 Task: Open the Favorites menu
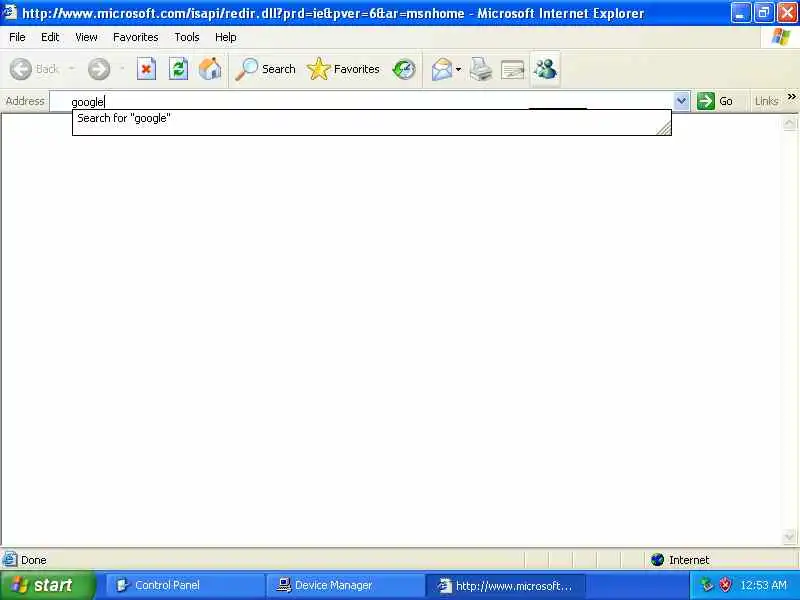click(x=136, y=37)
